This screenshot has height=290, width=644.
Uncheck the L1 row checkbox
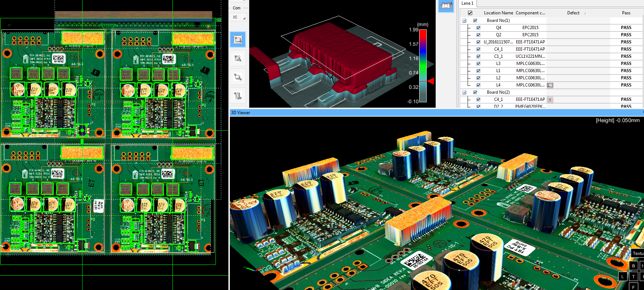click(478, 71)
